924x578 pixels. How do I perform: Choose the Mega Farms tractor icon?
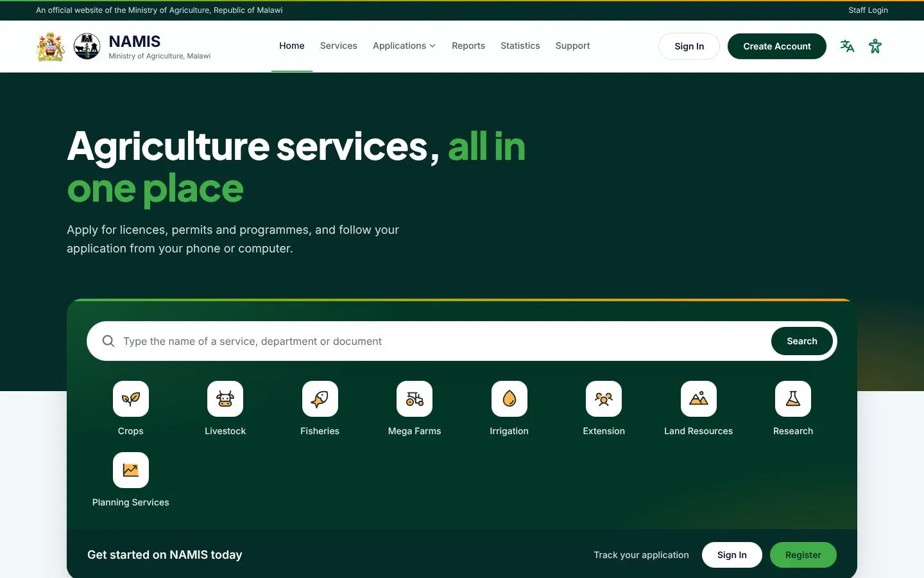pos(415,399)
